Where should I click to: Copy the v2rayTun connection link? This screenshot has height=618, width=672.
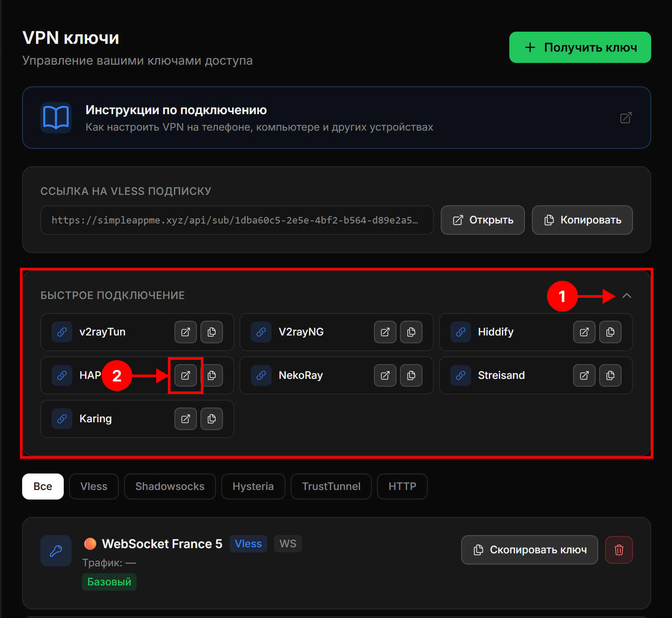point(212,332)
